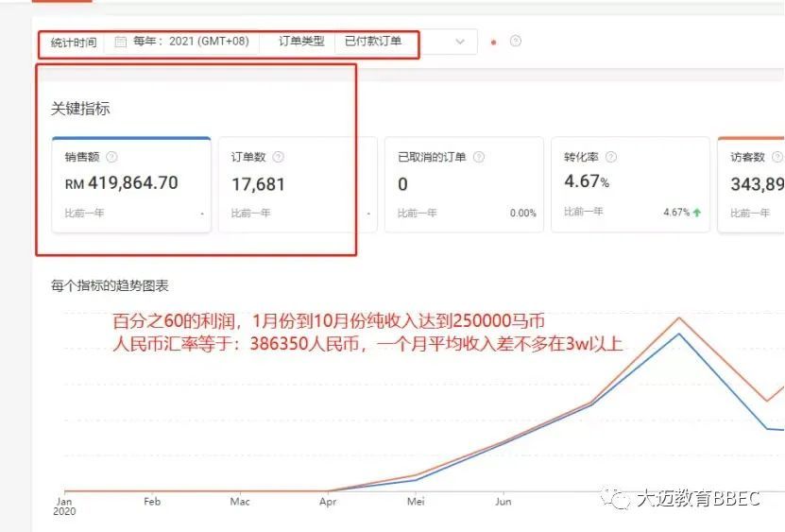
Task: Click the Mei label on the chart axis
Action: click(416, 502)
